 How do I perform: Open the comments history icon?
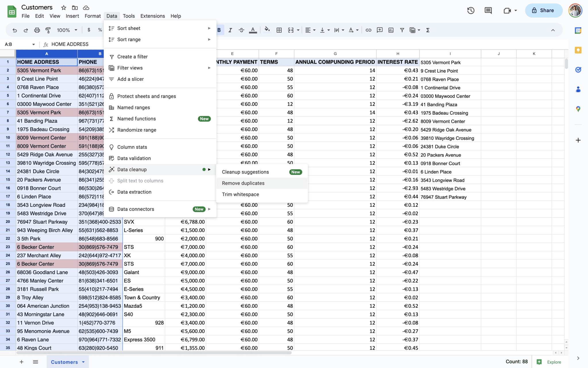pos(488,11)
